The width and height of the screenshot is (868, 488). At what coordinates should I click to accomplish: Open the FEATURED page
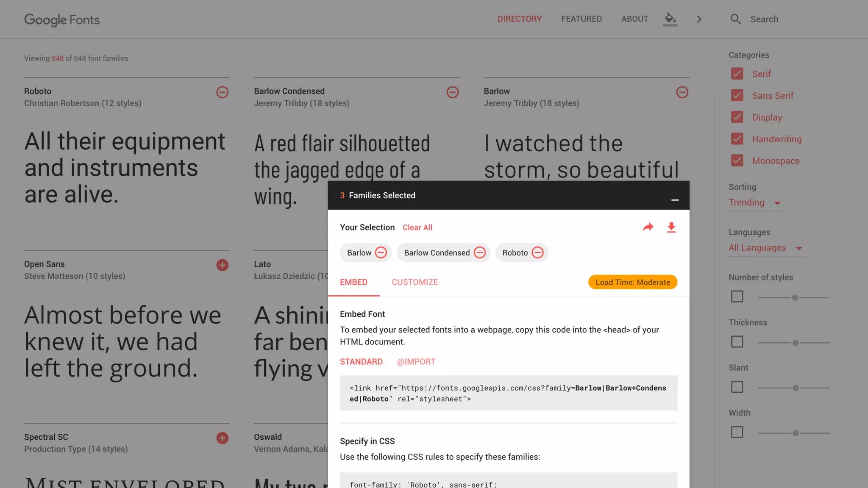coord(581,19)
